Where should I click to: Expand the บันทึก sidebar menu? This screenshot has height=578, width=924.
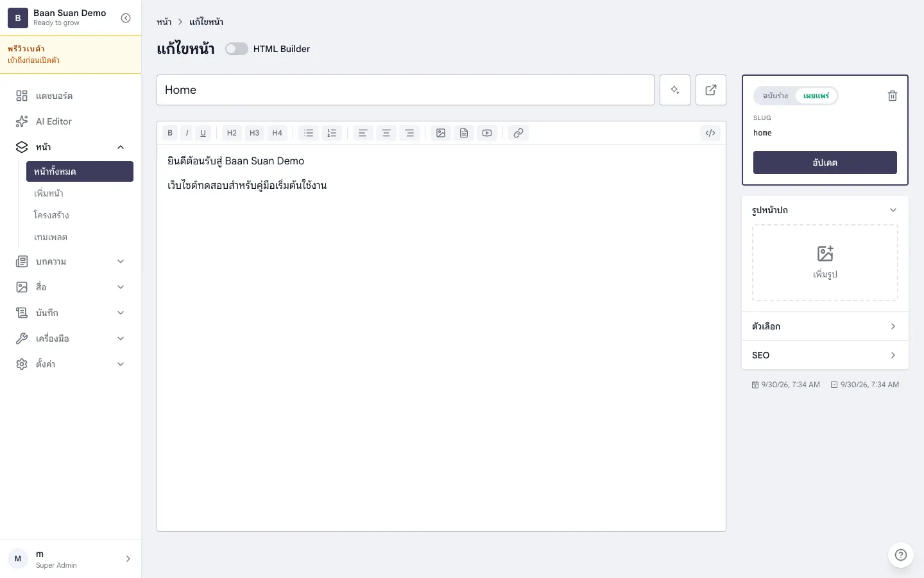tap(71, 313)
